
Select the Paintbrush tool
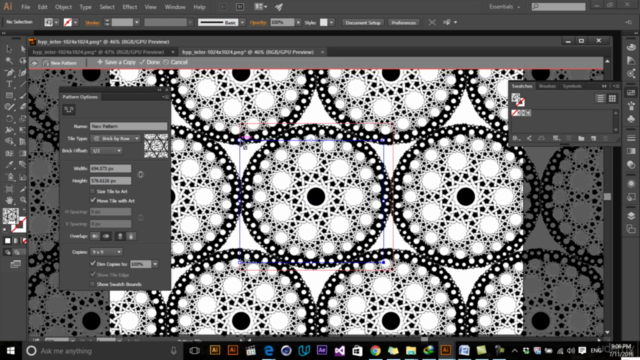click(x=22, y=96)
